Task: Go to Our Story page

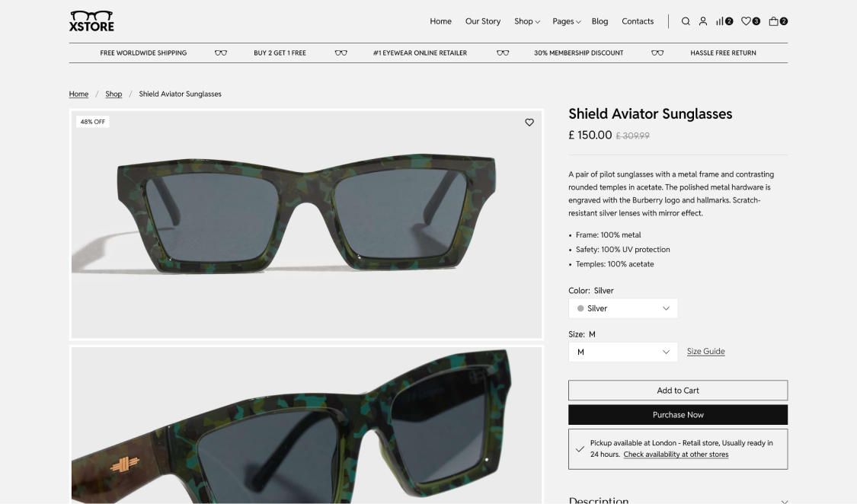Action: tap(483, 21)
